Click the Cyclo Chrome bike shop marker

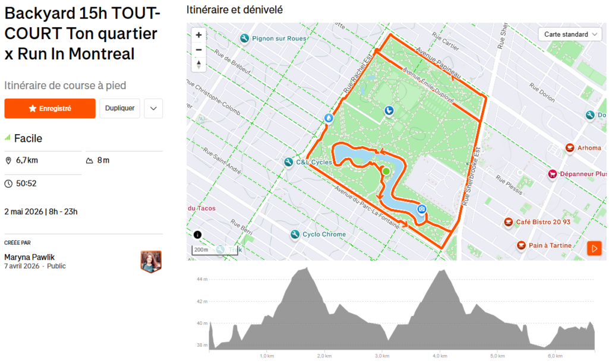click(295, 235)
